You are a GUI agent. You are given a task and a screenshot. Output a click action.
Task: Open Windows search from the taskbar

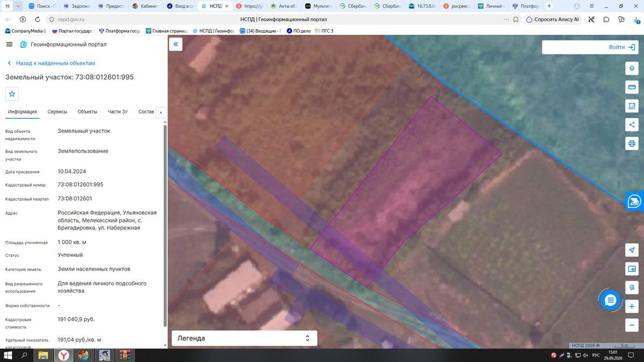pyautogui.click(x=24, y=355)
